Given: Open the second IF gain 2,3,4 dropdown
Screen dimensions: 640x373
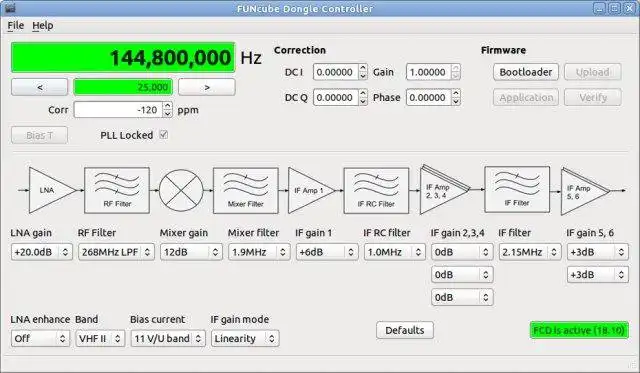Looking at the screenshot, I should pos(462,275).
